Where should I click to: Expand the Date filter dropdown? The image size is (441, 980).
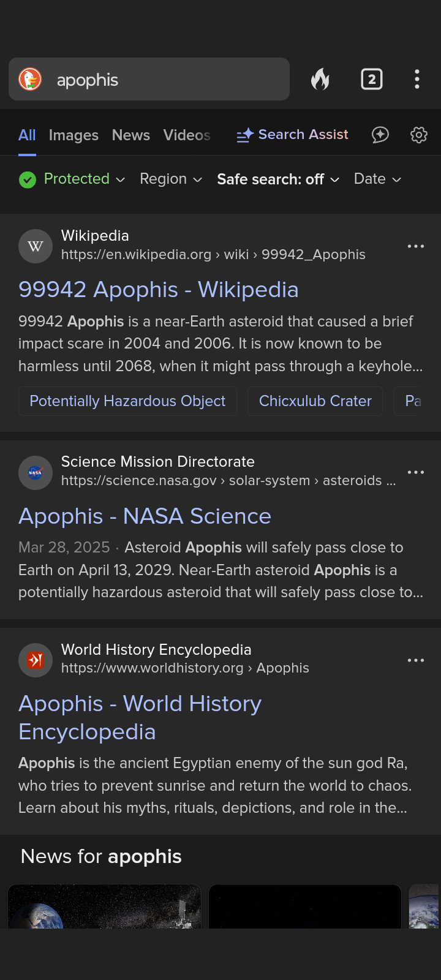[x=378, y=179]
